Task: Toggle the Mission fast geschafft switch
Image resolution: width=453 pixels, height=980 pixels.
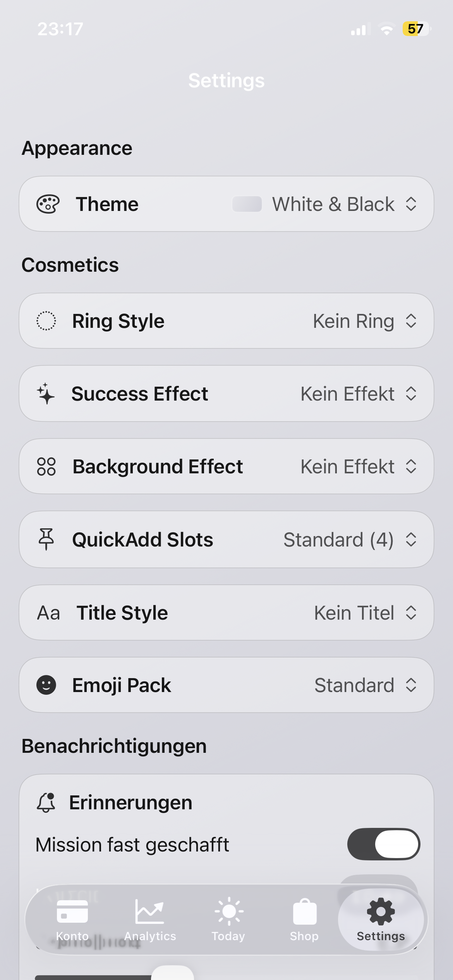Action: [383, 844]
